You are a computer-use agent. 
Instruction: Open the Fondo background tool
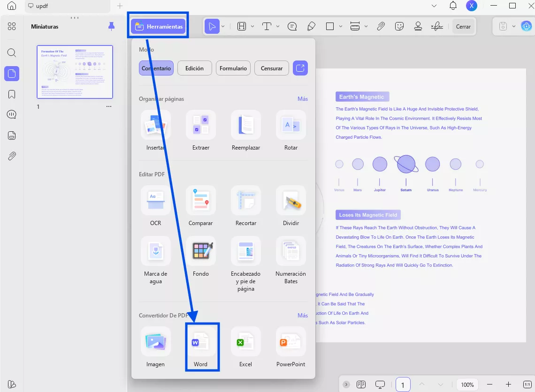[201, 256]
